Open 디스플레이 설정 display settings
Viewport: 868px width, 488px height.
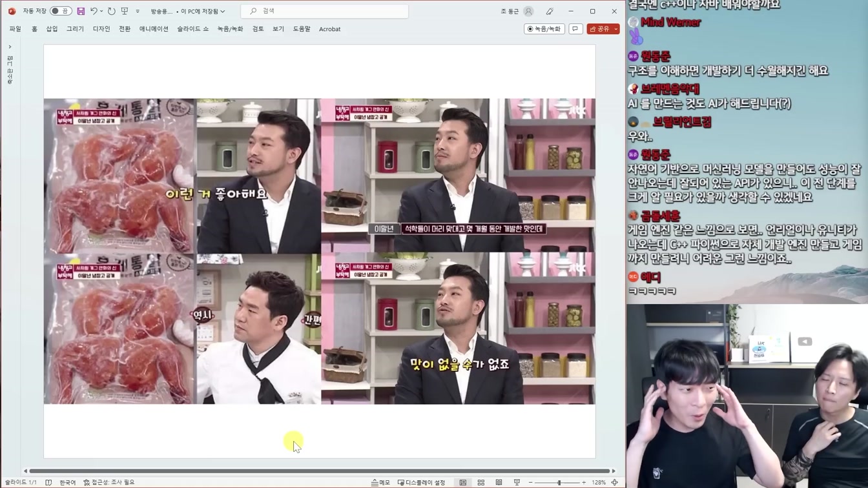421,482
